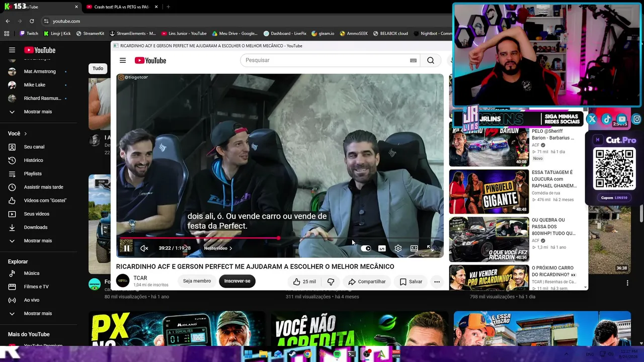The height and width of the screenshot is (362, 644).
Task: Open the StreamerKit bookmark
Action: point(90,34)
